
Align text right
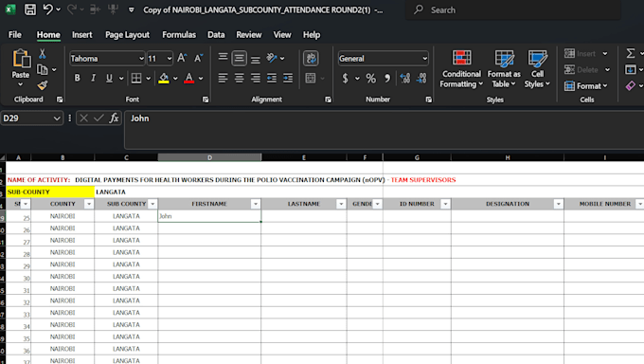coord(255,78)
